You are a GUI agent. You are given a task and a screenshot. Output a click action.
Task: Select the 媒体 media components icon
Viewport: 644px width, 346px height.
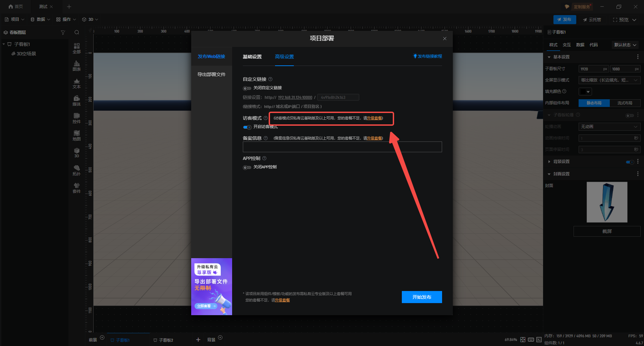(x=76, y=100)
